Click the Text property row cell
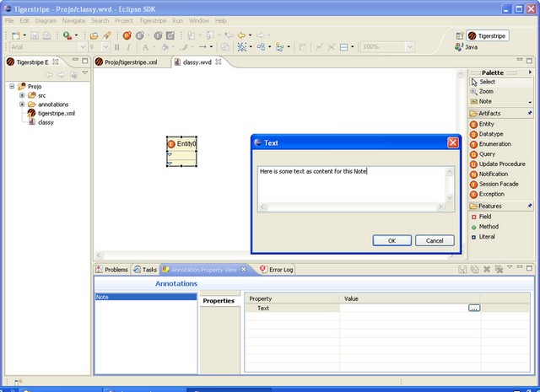 tap(292, 308)
